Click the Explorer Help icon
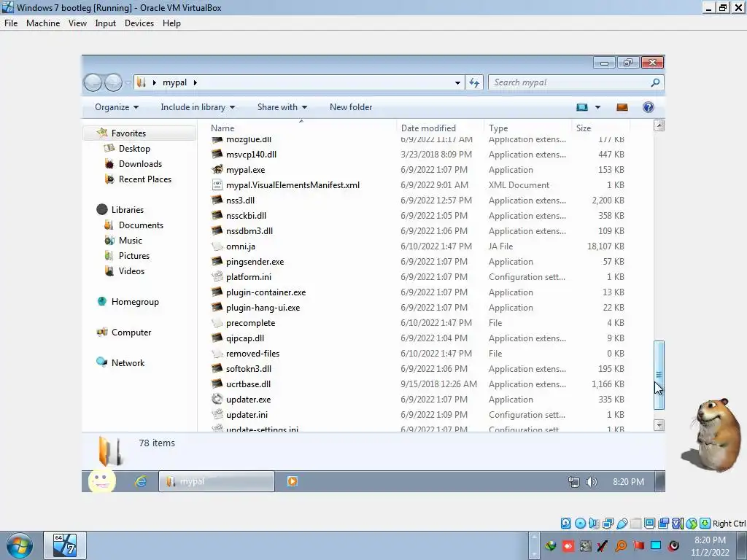Viewport: 747px width, 560px height. coord(648,107)
